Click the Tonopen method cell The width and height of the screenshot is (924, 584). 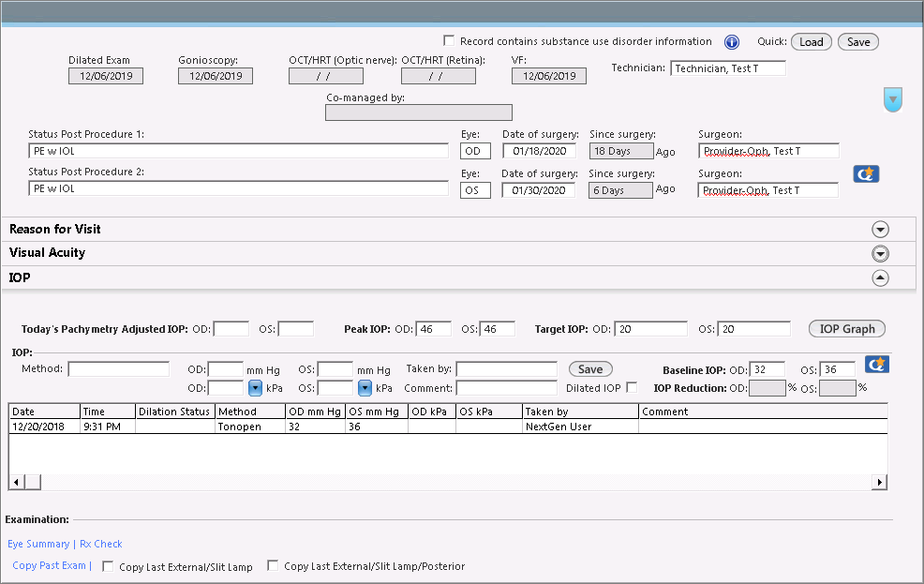pos(250,427)
